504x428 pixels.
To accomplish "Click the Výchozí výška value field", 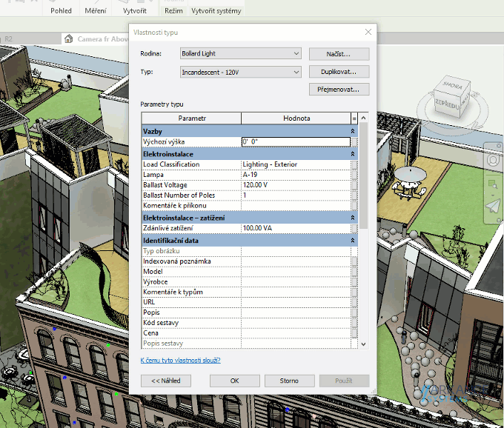I will pyautogui.click(x=295, y=141).
